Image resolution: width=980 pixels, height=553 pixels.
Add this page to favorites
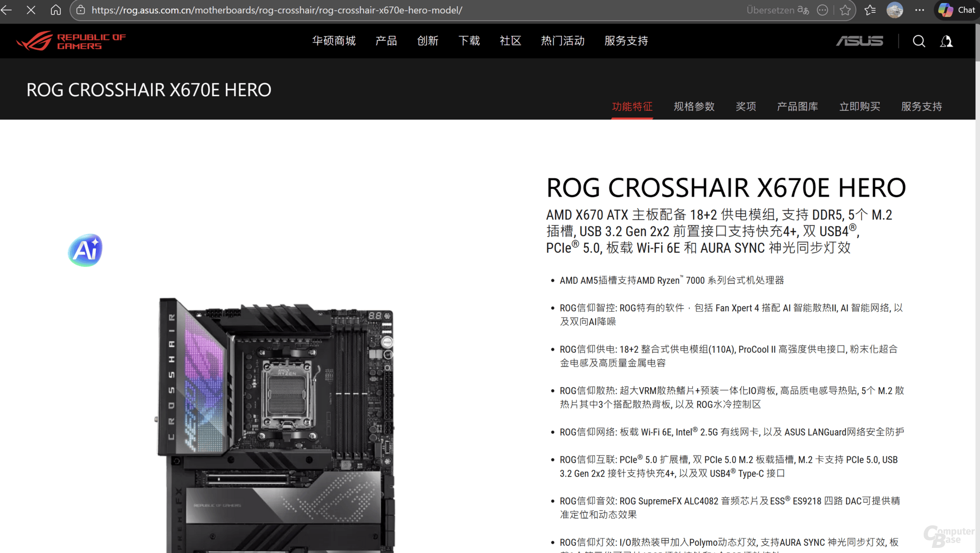tap(845, 10)
